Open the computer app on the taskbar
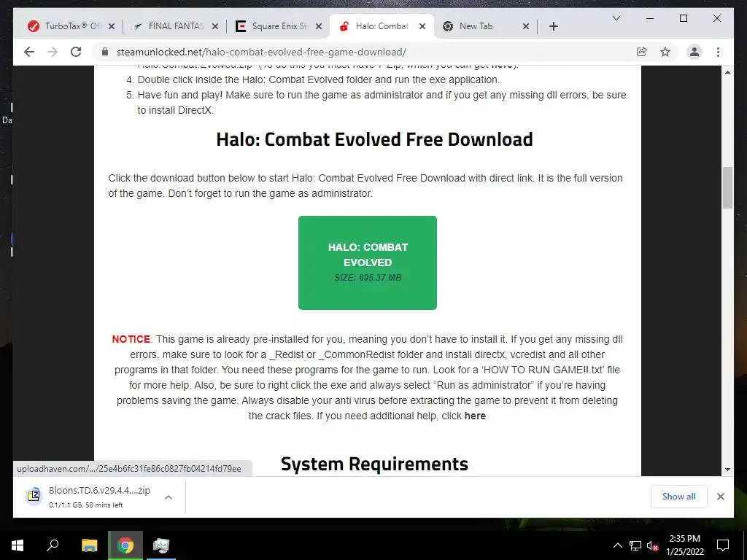This screenshot has height=560, width=747. pyautogui.click(x=161, y=545)
